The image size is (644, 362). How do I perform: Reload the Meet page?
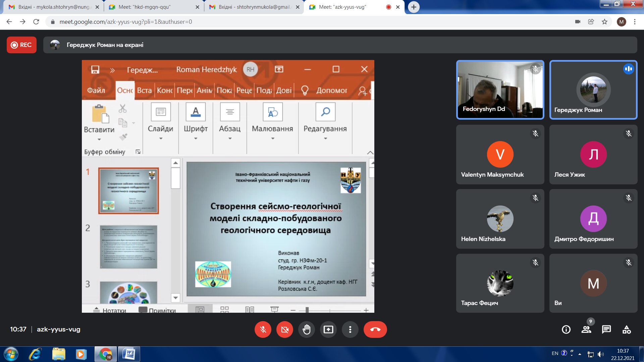click(x=36, y=22)
